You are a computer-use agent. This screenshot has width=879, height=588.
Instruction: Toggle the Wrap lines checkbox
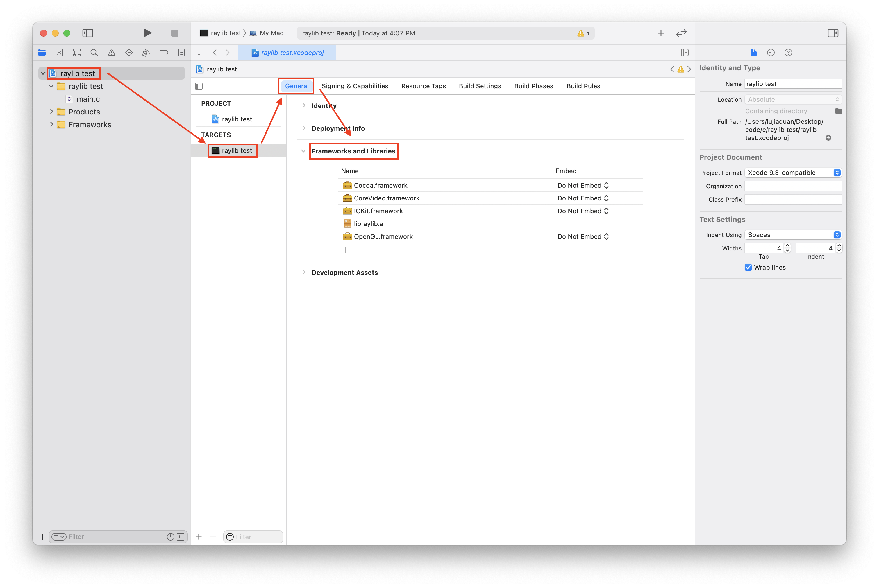pyautogui.click(x=748, y=267)
